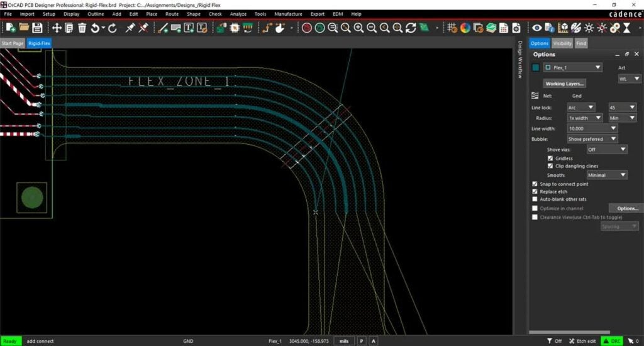
Task: Click the teal active layer color swatch
Action: [x=536, y=67]
